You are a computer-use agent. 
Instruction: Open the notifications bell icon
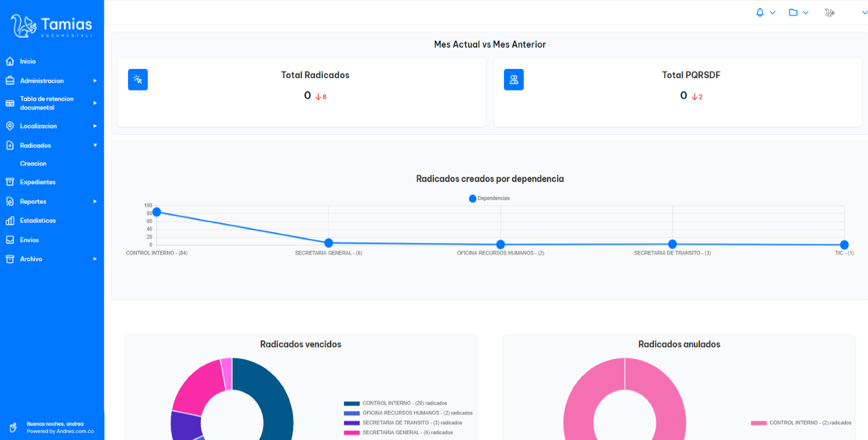tap(759, 12)
